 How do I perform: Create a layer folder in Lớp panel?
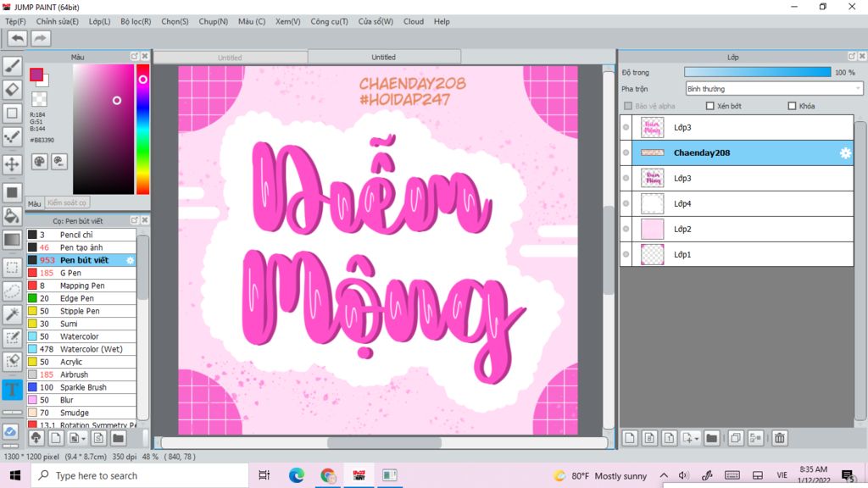[x=712, y=438]
